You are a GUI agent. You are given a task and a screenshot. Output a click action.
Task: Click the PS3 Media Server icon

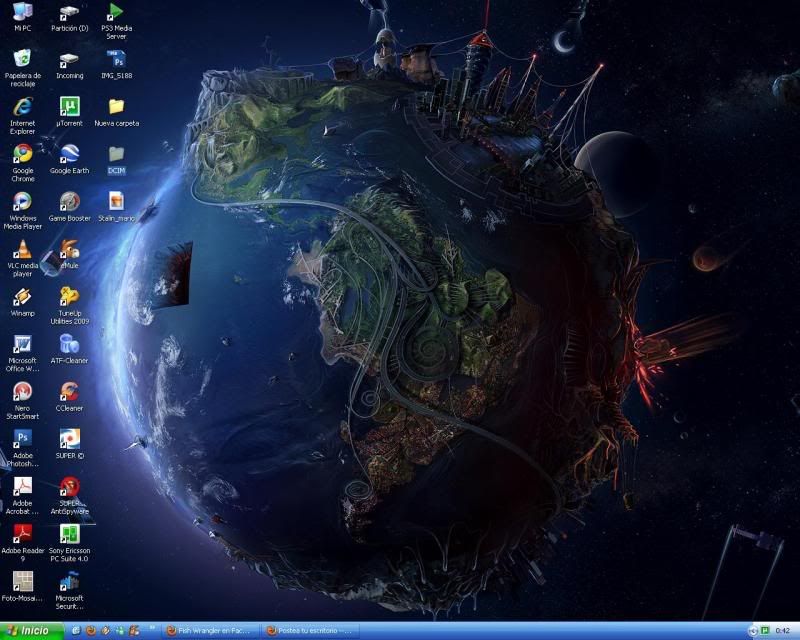(x=116, y=13)
